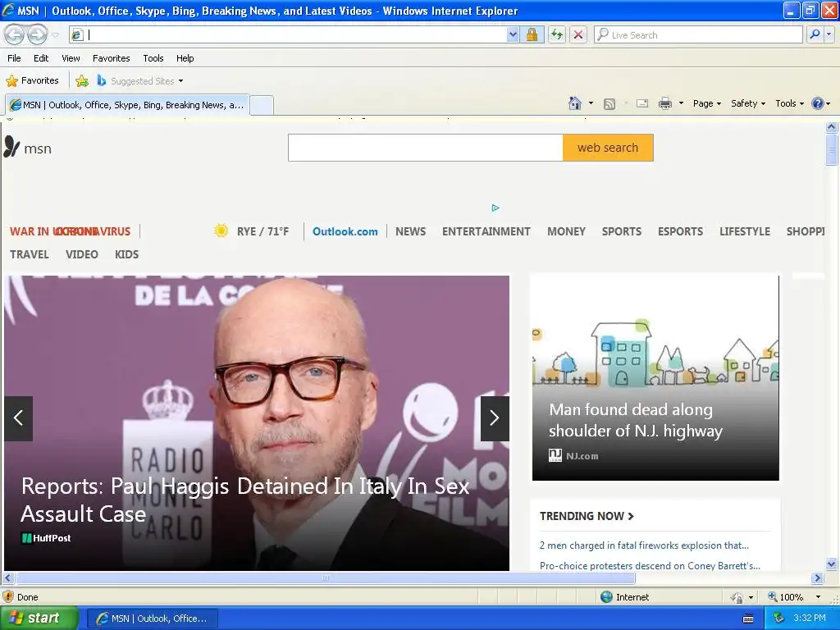View RSS feeds icon in command bar

point(609,104)
